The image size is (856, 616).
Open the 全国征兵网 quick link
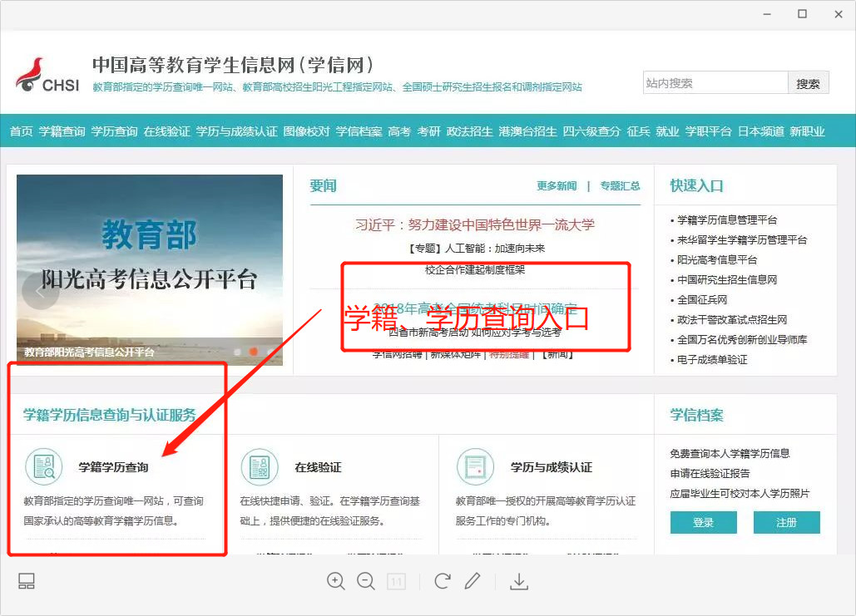point(702,299)
